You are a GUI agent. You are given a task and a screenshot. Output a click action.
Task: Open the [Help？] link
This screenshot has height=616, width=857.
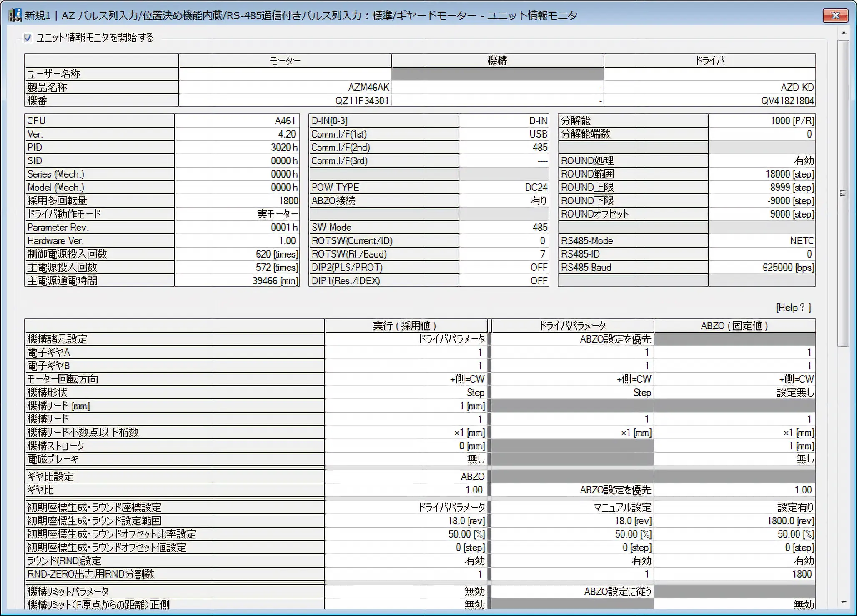(793, 308)
